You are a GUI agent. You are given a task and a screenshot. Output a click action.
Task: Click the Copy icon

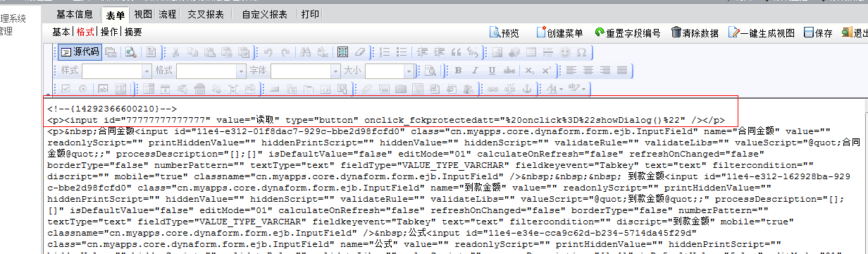click(192, 52)
